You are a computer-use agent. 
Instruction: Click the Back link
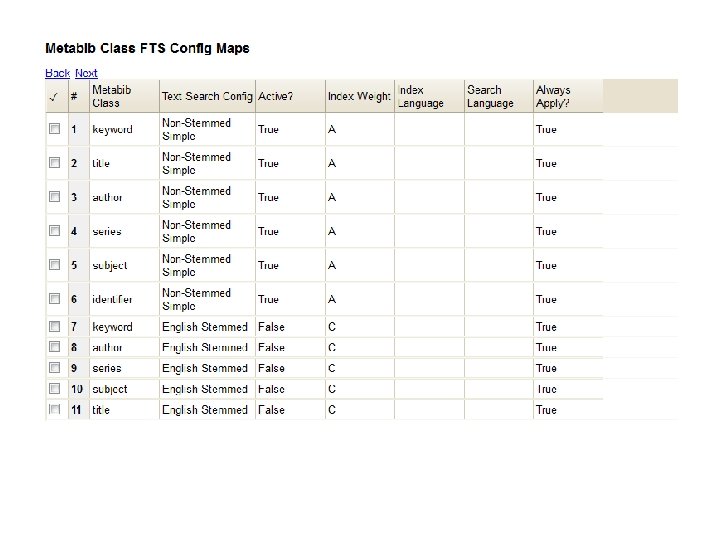pos(57,73)
